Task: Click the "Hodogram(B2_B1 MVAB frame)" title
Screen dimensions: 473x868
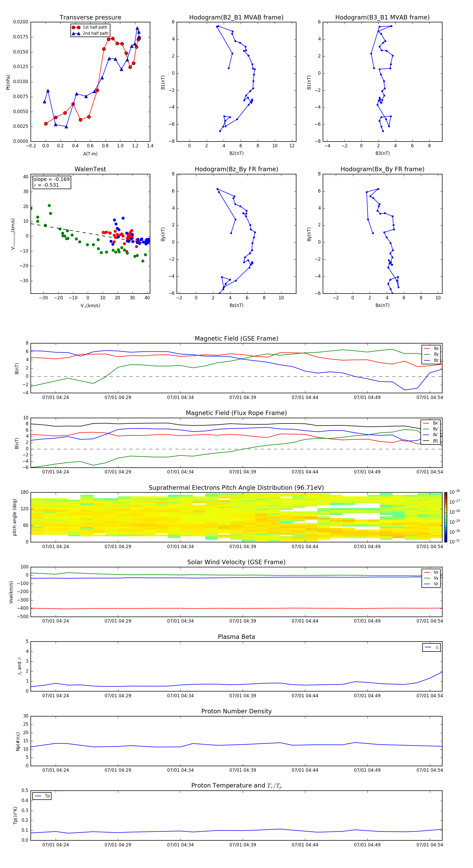Action: pos(236,18)
